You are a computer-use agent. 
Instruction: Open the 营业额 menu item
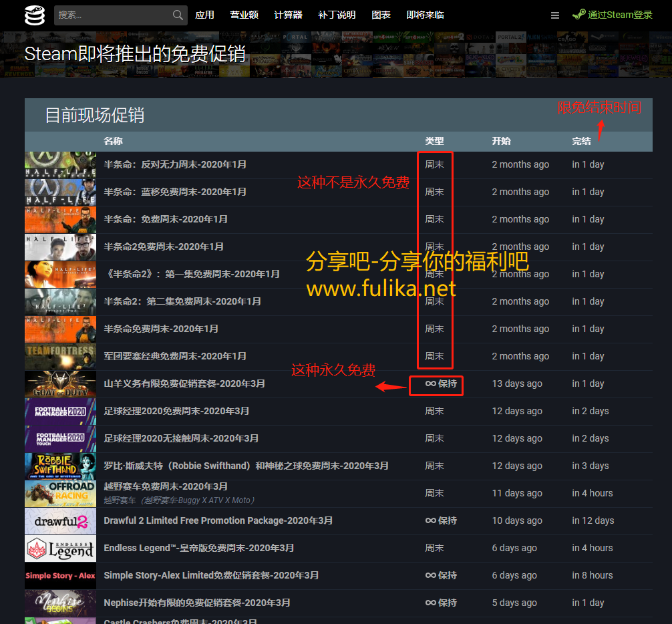coord(244,15)
